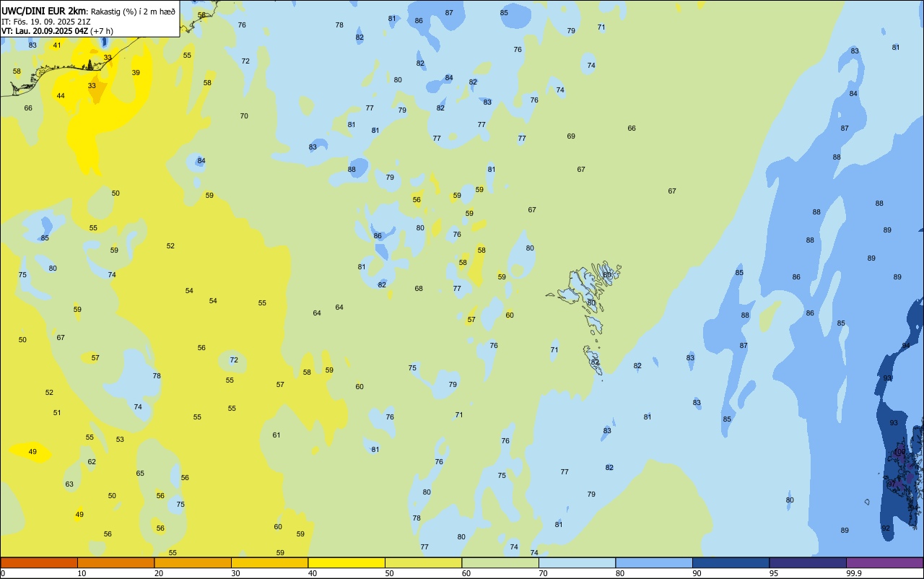Image resolution: width=924 pixels, height=579 pixels.
Task: Click the humidity value '51' on the map
Action: coord(57,413)
